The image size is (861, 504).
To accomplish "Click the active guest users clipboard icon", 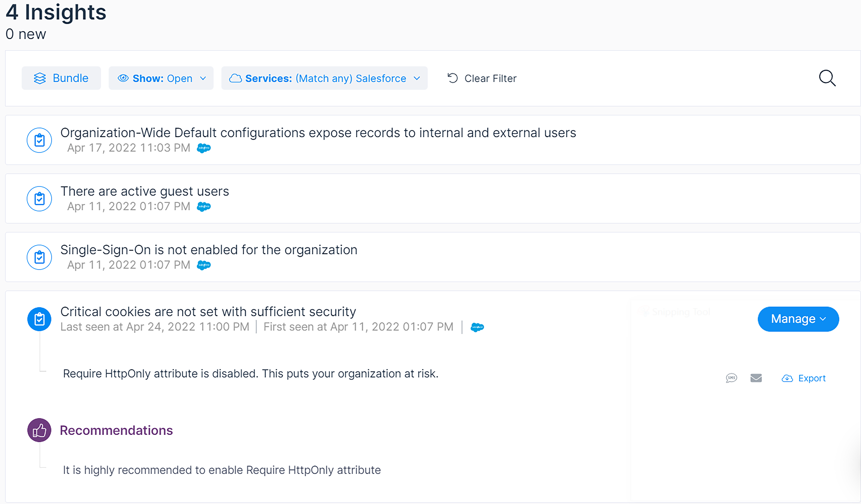I will [39, 199].
